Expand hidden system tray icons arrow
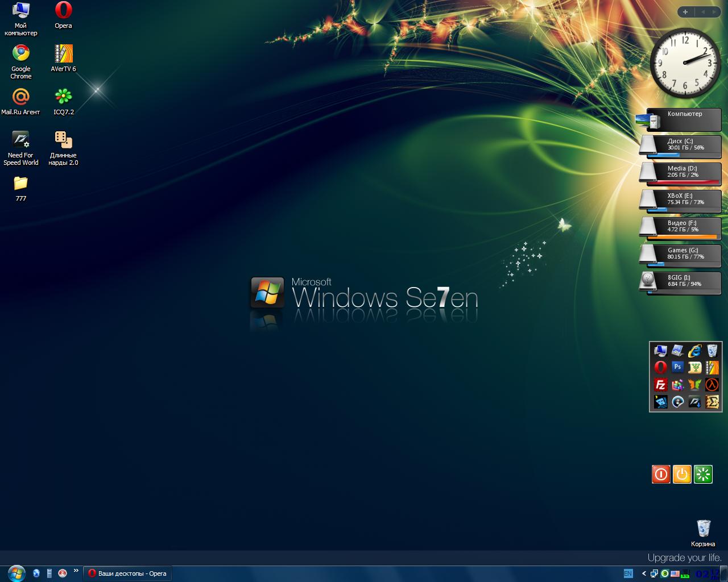 644,573
